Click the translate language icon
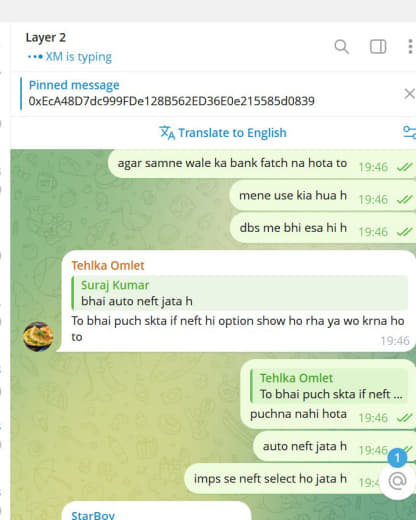 click(x=167, y=133)
